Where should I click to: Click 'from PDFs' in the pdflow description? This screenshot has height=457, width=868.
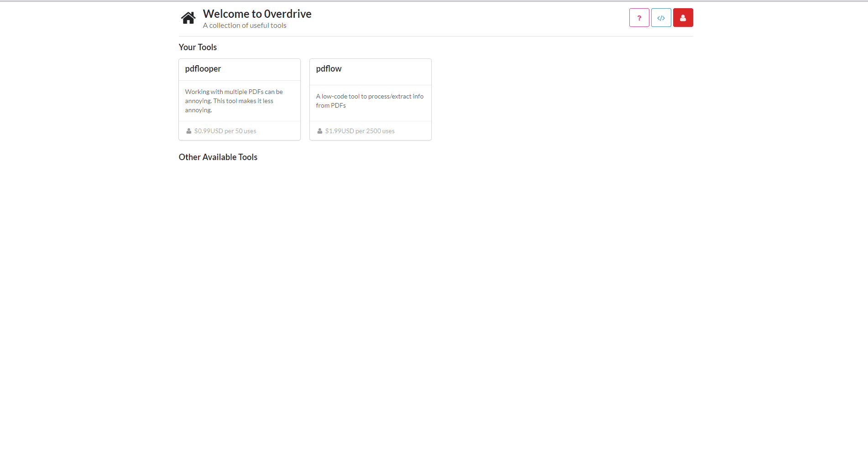click(331, 106)
